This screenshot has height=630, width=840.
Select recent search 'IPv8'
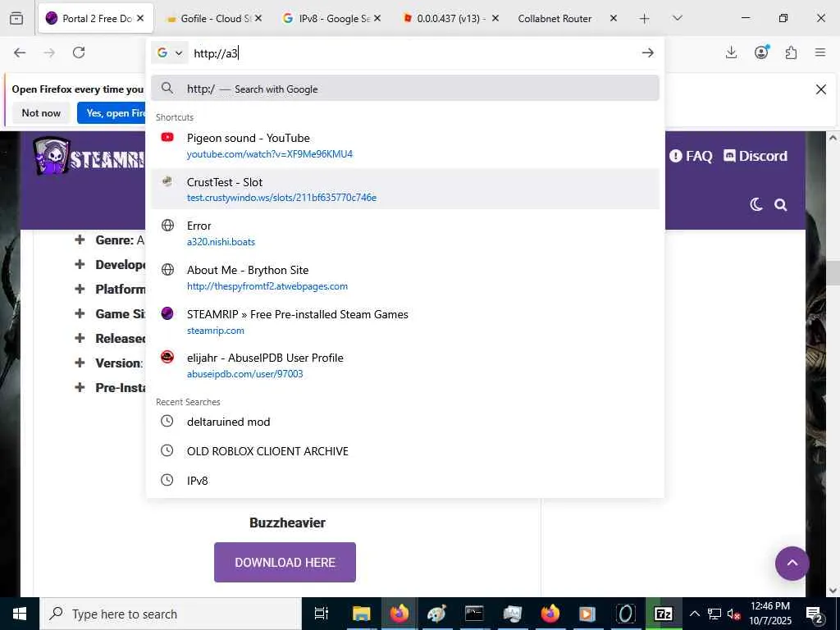pos(405,481)
